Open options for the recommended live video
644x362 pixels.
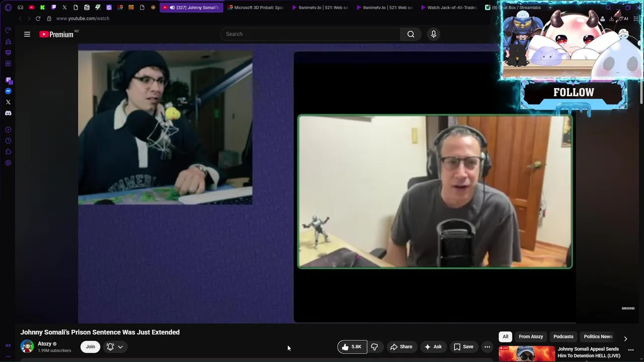tap(631, 350)
